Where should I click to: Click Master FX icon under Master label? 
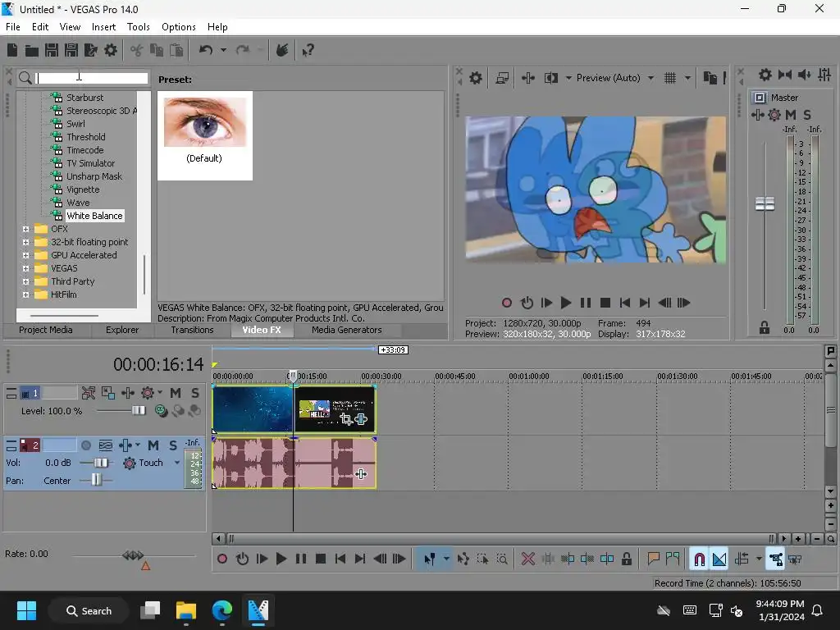click(757, 115)
